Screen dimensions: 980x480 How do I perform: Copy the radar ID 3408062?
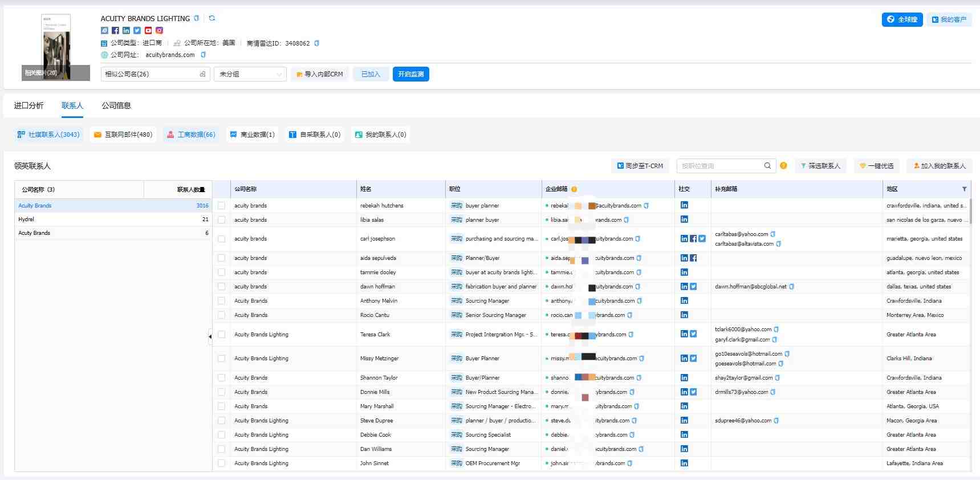317,43
